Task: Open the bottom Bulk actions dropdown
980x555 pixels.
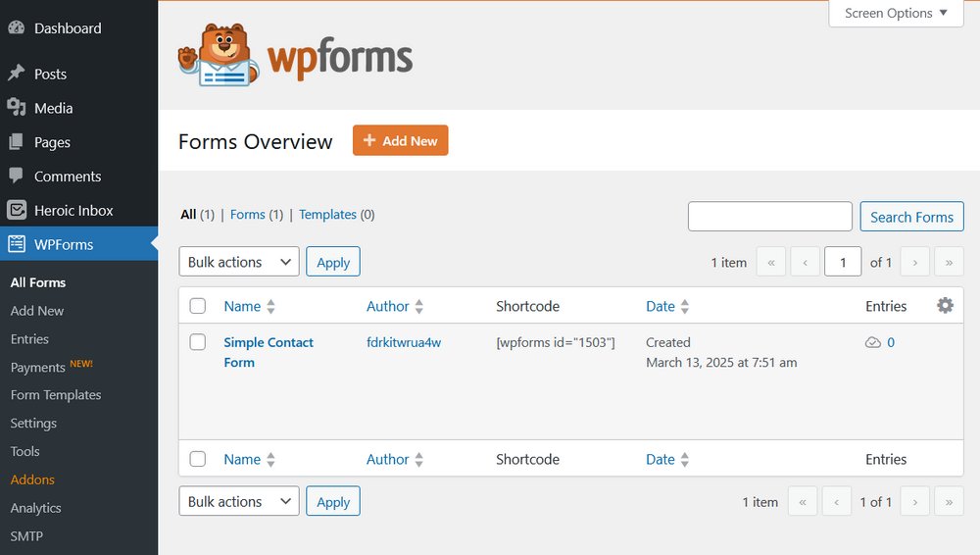Action: click(239, 501)
